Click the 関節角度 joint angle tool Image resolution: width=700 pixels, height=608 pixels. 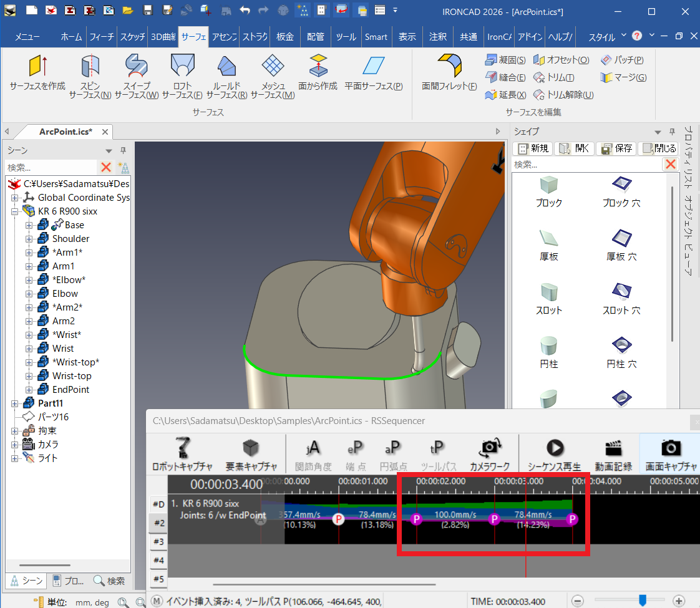[x=313, y=454]
